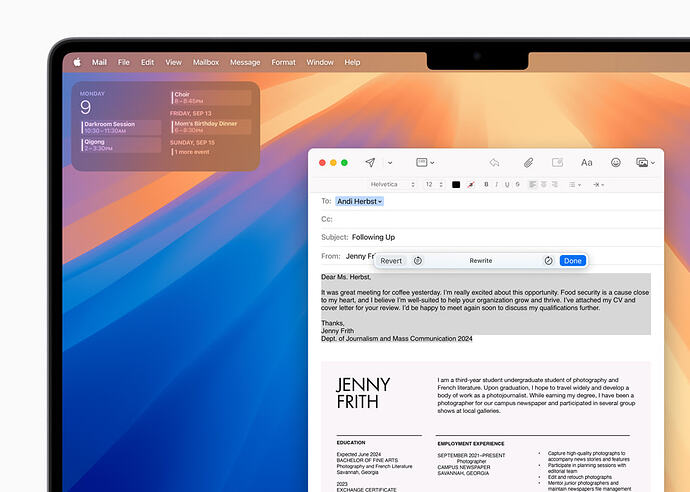Attach a file with the paperclip icon

(x=528, y=163)
